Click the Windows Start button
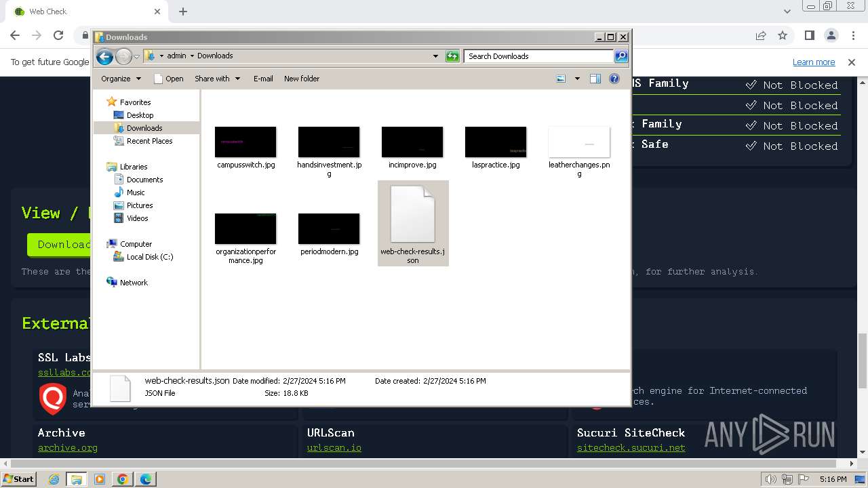The image size is (868, 488). (x=18, y=479)
